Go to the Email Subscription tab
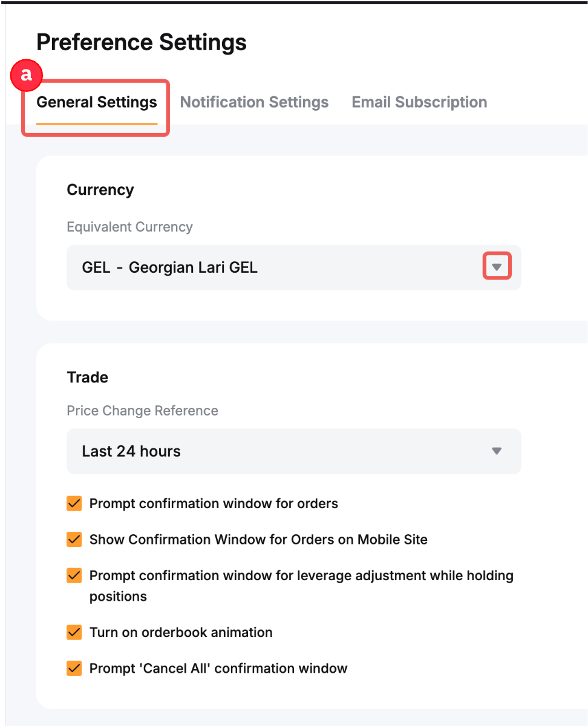588x726 pixels. [419, 102]
